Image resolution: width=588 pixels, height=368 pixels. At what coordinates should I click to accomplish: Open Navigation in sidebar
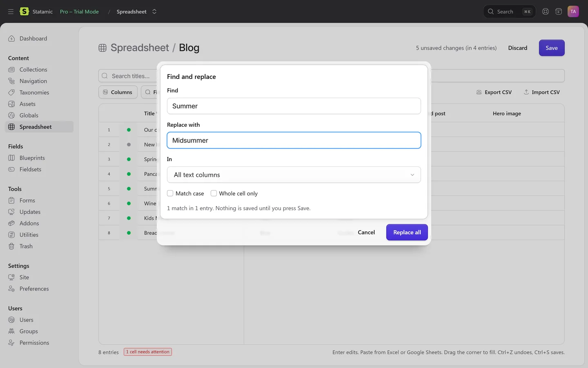(x=33, y=81)
